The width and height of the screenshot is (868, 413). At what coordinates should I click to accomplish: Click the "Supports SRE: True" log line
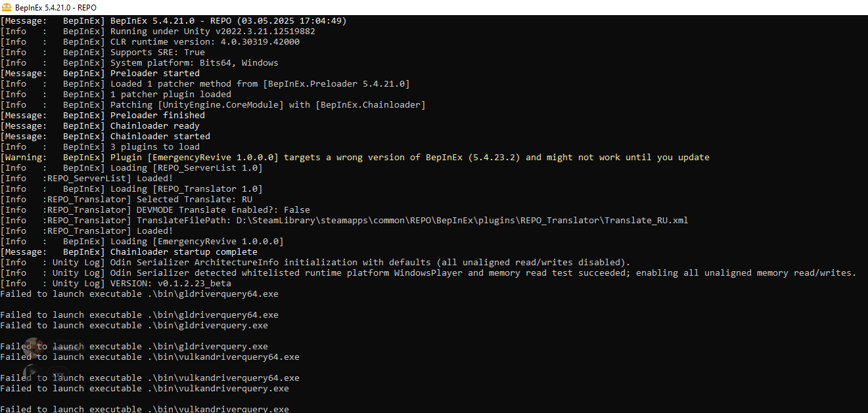pyautogui.click(x=157, y=53)
